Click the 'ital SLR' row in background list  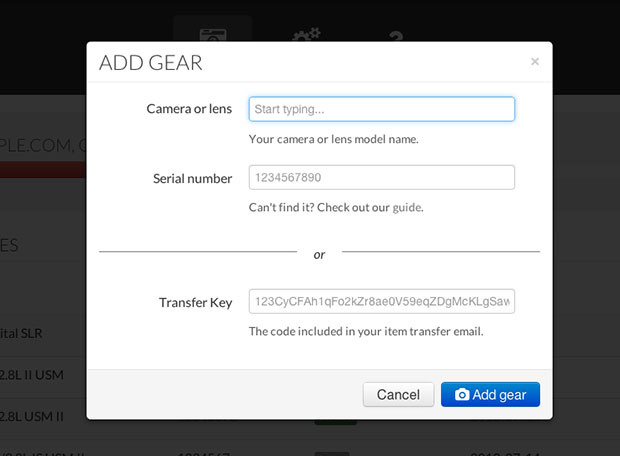[x=21, y=333]
